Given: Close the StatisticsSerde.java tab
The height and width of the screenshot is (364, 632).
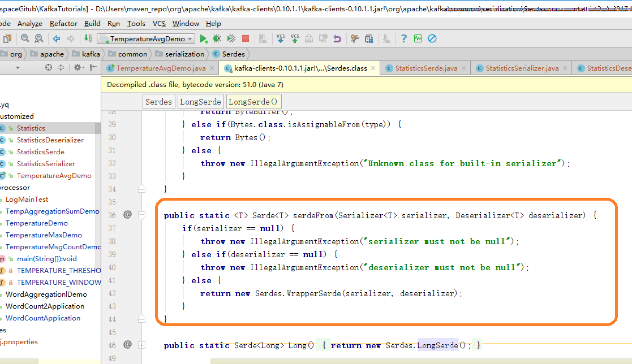Looking at the screenshot, I should click(463, 68).
